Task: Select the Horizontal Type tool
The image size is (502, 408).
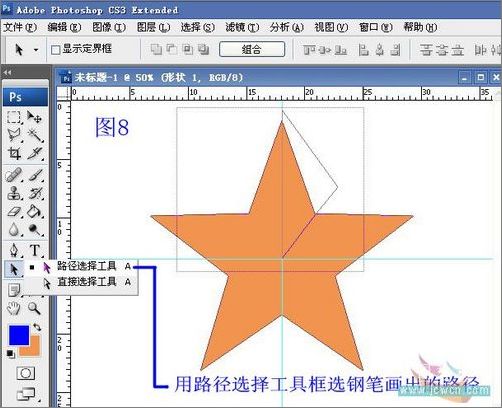Action: pos(35,250)
